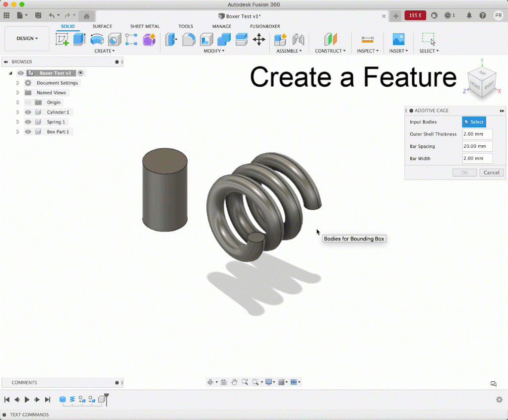Click the Move/Copy arrows icon
Image resolution: width=508 pixels, height=420 pixels.
pos(259,40)
